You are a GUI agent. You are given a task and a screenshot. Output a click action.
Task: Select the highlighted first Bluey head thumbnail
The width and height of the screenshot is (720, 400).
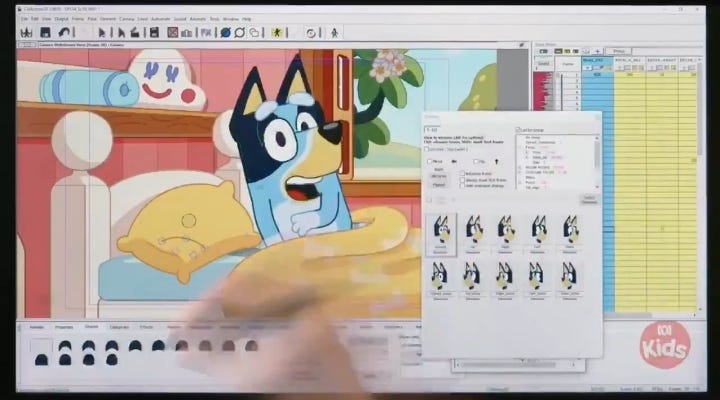pyautogui.click(x=441, y=234)
